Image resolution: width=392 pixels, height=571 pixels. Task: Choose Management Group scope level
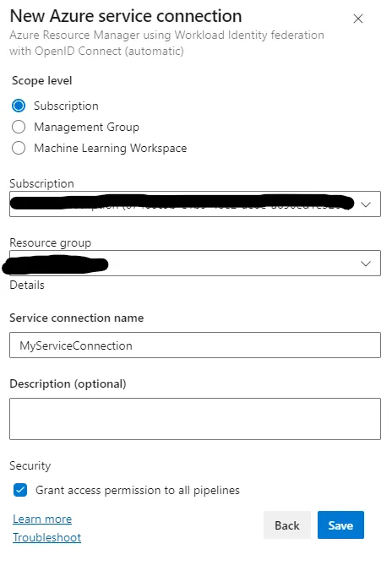[x=19, y=127]
